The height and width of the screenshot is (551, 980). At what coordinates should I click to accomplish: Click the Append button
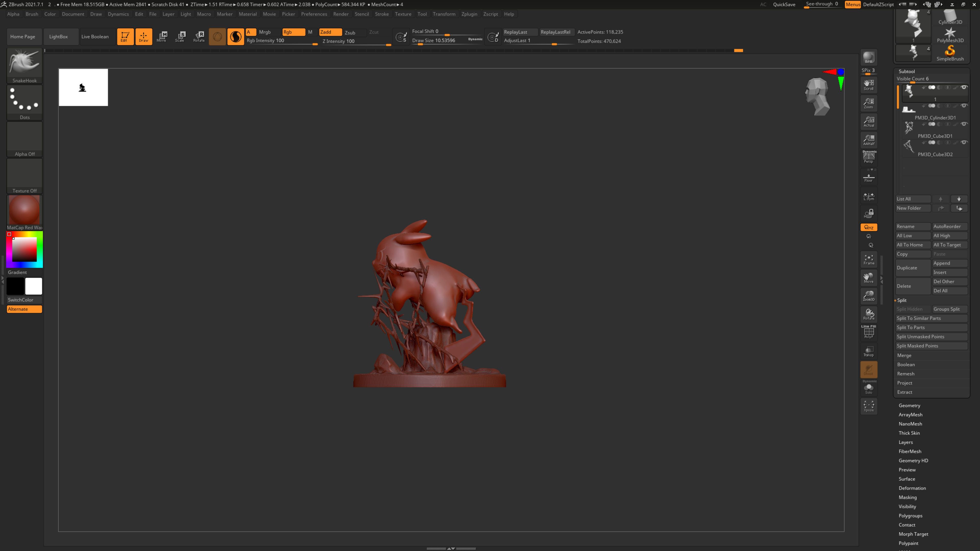pyautogui.click(x=950, y=263)
